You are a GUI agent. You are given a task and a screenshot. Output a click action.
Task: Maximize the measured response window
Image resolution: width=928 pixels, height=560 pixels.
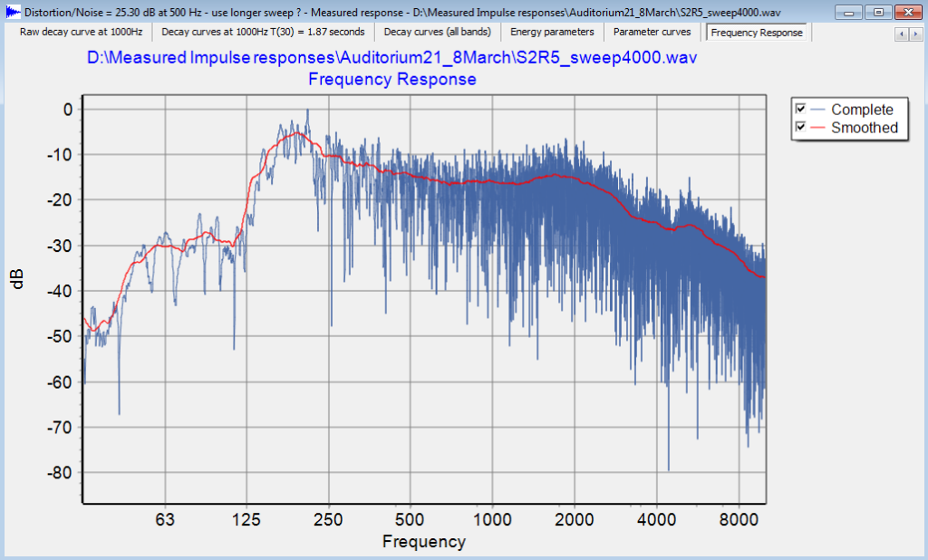coord(878,12)
